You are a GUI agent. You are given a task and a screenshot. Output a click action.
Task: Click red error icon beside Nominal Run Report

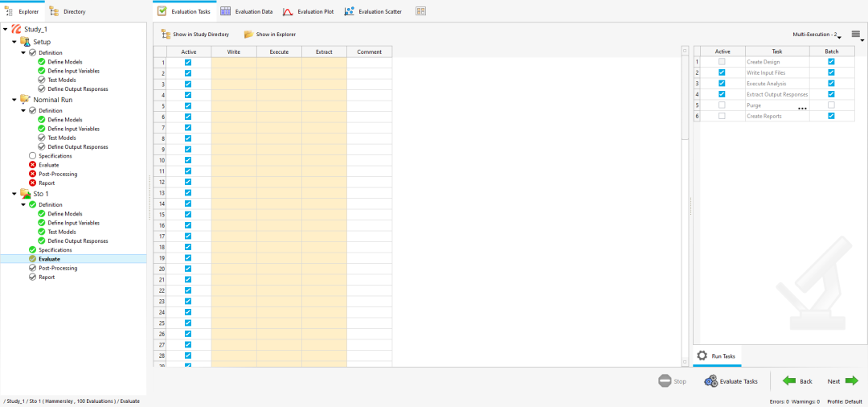33,183
